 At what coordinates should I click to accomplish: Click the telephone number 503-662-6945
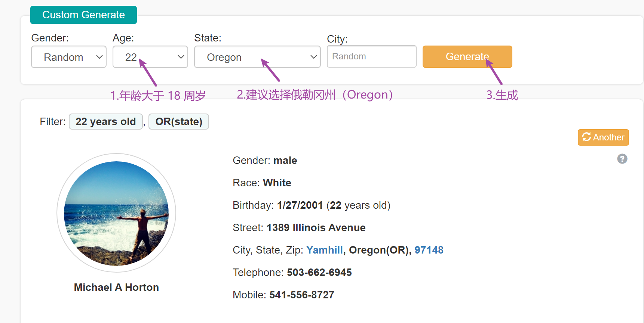coord(319,273)
